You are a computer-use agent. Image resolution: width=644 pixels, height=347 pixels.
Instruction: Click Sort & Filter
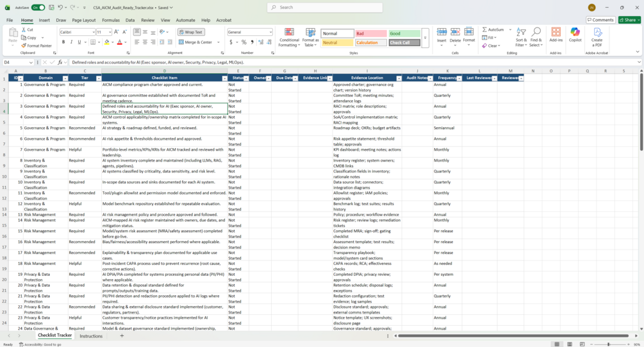pyautogui.click(x=521, y=37)
